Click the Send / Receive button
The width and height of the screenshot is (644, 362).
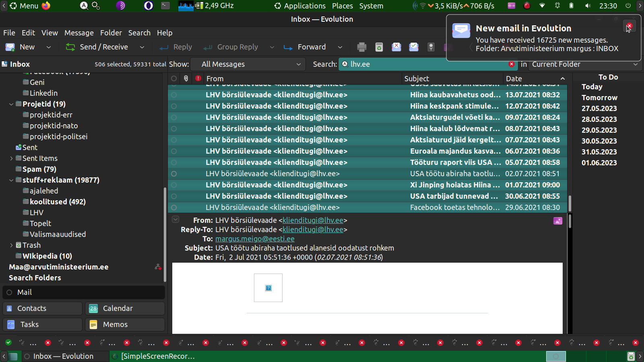(97, 47)
